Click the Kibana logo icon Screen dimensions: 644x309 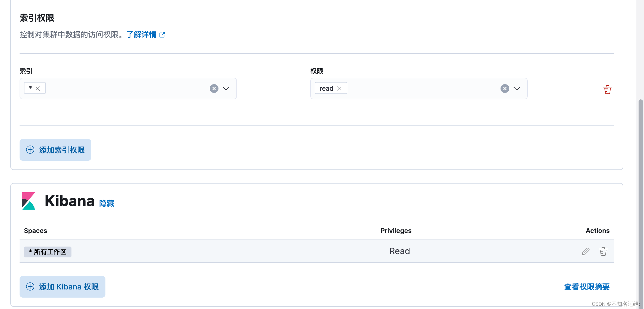tap(29, 201)
